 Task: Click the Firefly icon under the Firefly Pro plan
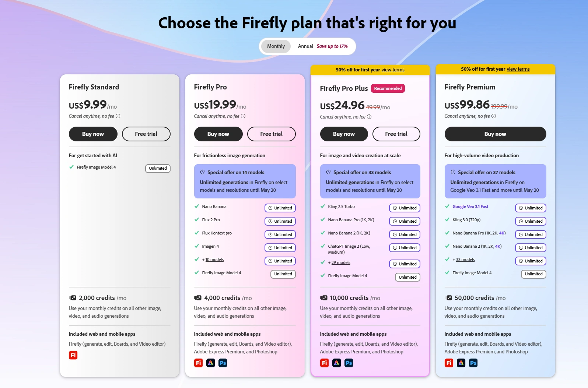[199, 363]
